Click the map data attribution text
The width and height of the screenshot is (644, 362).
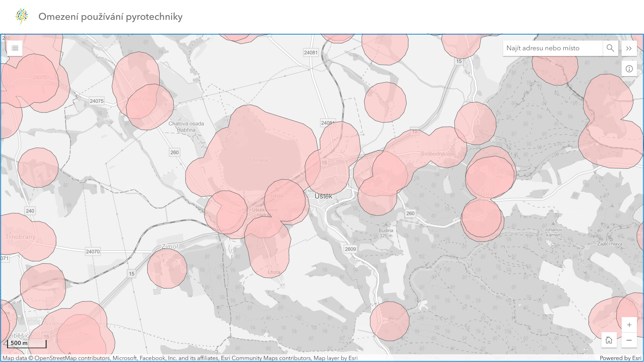(x=180, y=358)
